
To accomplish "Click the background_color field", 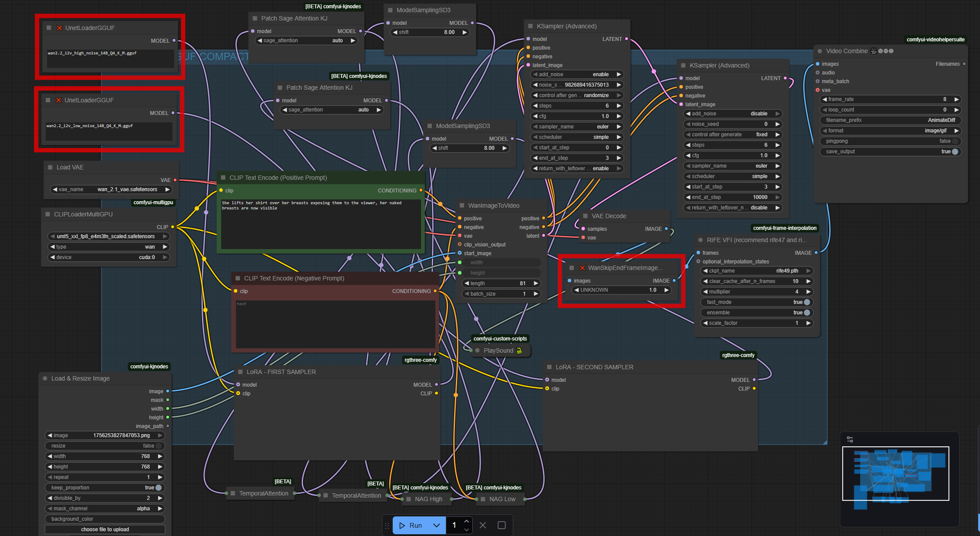I will click(105, 519).
